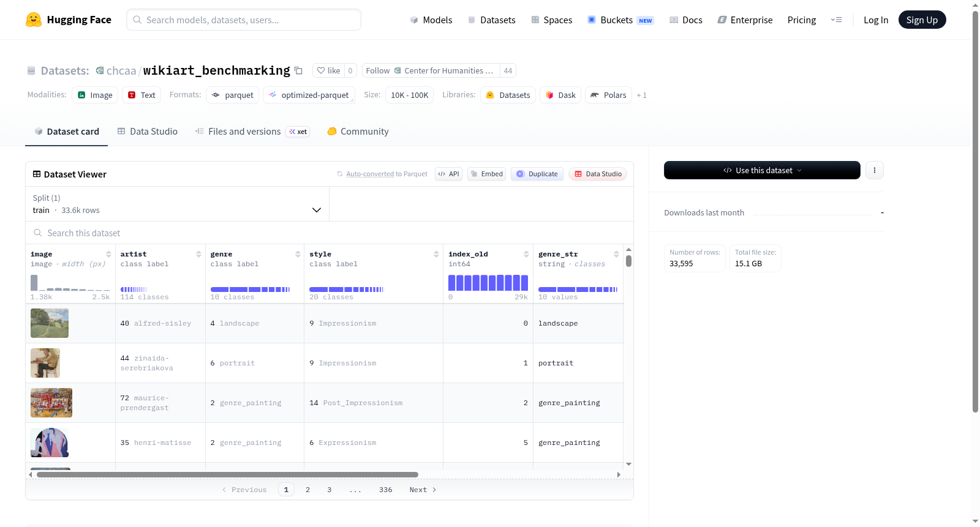Open the Enterprise menu item
980x527 pixels.
[745, 20]
